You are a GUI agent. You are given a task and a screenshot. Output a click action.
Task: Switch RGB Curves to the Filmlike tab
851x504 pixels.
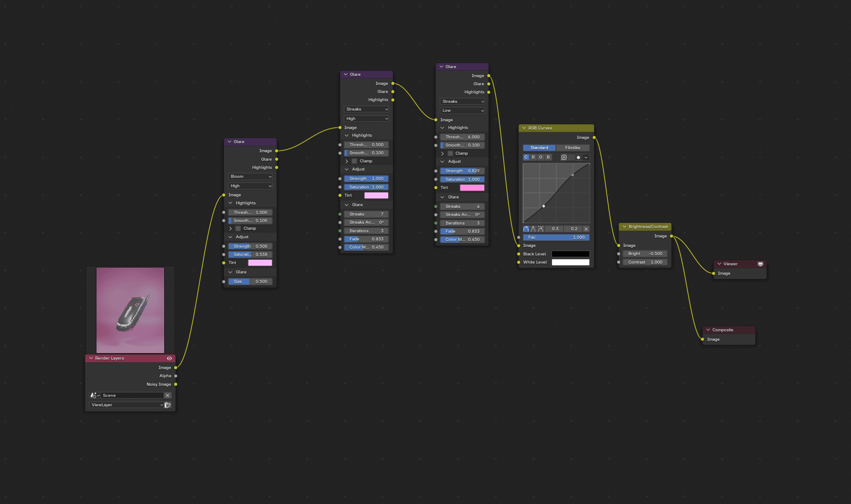coord(572,148)
